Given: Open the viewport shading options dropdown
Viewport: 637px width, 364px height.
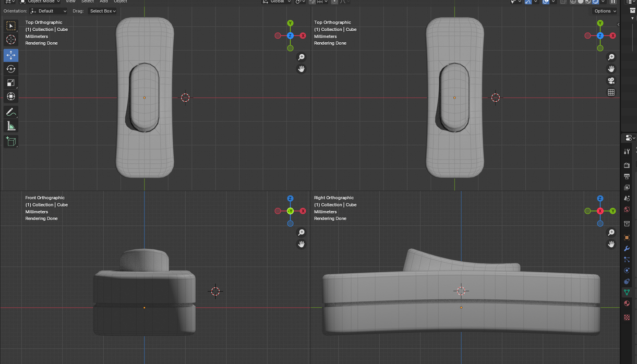Looking at the screenshot, I should pos(603,2).
